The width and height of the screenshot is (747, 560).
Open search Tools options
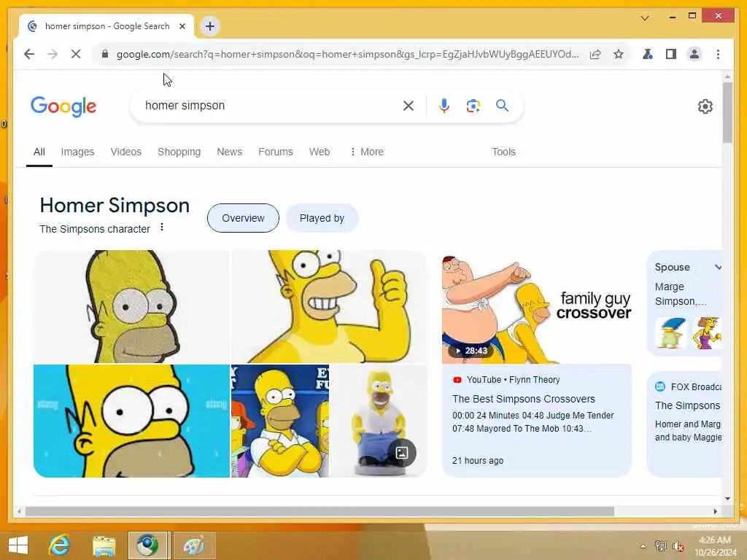pyautogui.click(x=503, y=152)
